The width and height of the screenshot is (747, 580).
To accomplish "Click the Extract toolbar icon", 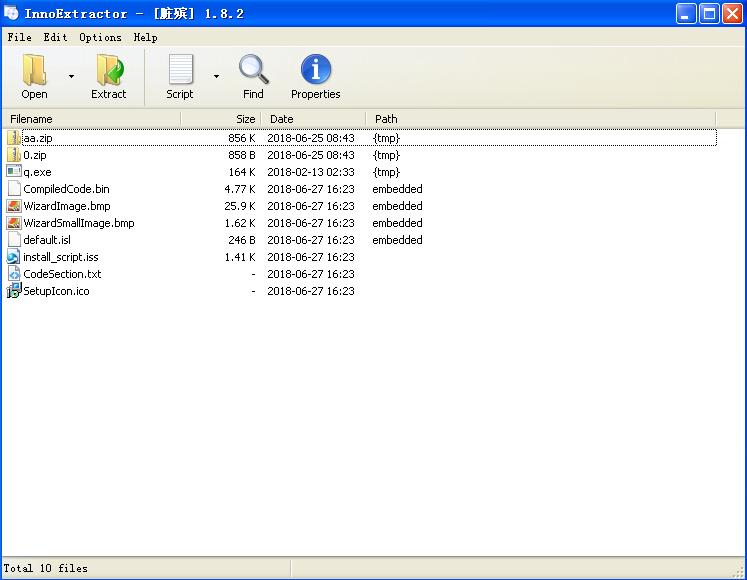I will coord(109,70).
